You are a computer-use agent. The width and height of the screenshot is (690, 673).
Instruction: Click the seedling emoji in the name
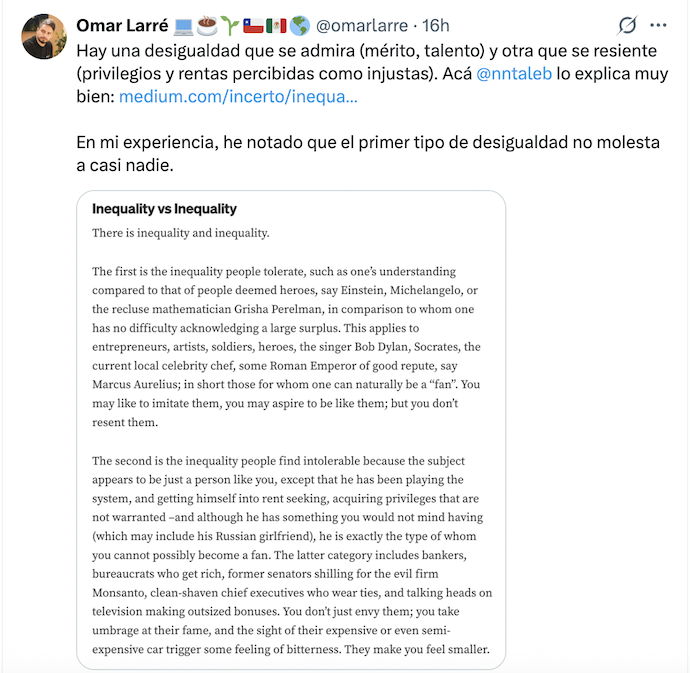[231, 25]
